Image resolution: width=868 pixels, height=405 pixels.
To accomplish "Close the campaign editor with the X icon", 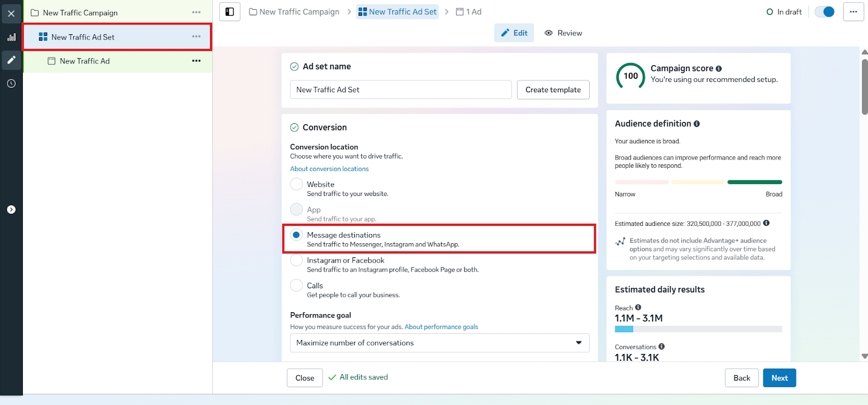I will pos(11,14).
